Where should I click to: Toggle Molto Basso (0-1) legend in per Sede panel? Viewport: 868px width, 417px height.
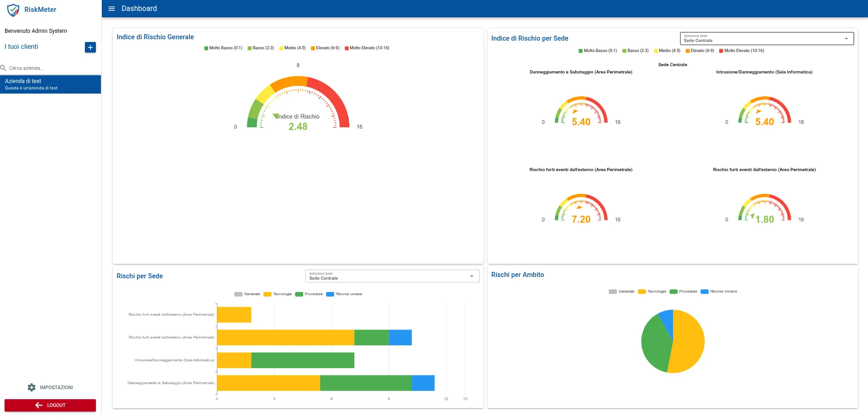(x=598, y=51)
